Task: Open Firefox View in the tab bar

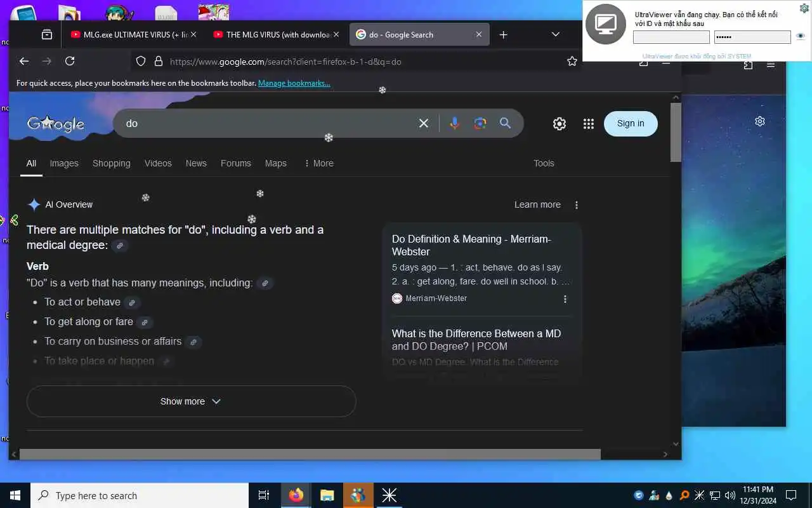Action: coord(47,35)
